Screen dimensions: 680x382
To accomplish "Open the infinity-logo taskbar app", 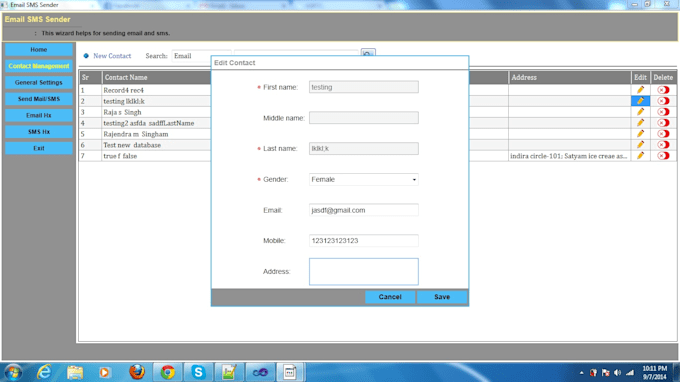I will [x=260, y=372].
